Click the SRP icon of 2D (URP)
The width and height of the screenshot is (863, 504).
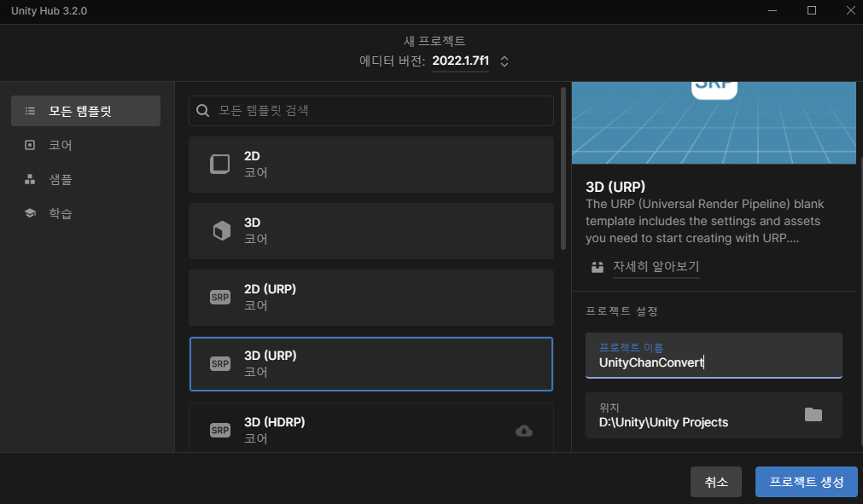220,298
